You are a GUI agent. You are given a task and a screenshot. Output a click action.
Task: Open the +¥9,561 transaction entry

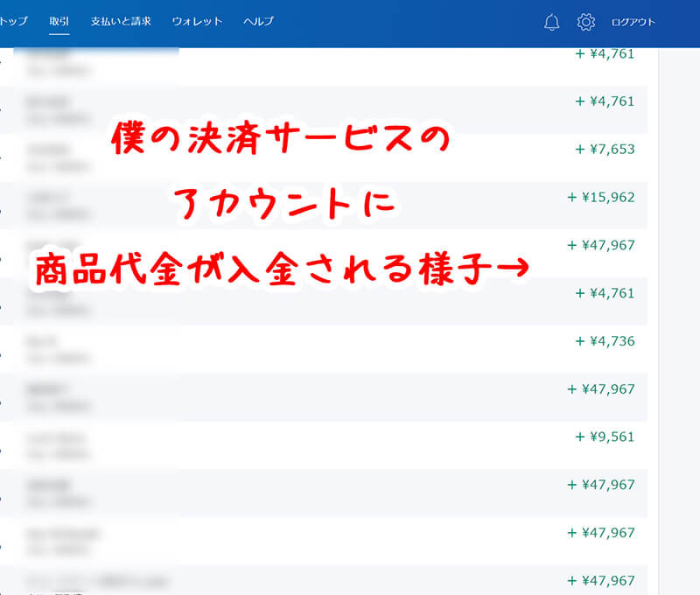click(x=605, y=437)
